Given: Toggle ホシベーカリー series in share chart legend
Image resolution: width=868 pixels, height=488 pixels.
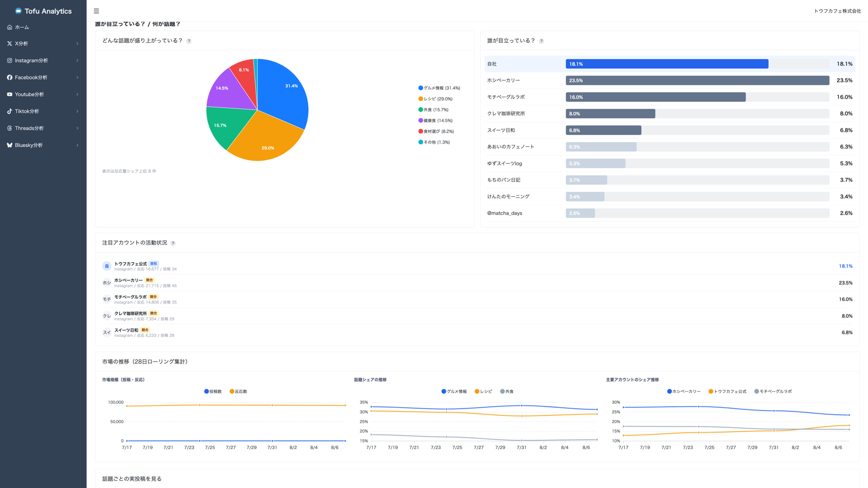Looking at the screenshot, I should point(684,391).
